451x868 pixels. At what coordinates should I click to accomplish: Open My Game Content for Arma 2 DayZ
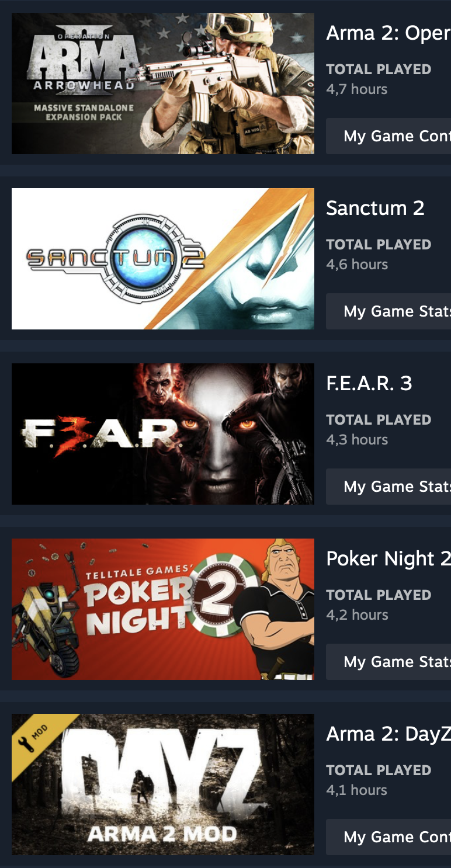[388, 837]
